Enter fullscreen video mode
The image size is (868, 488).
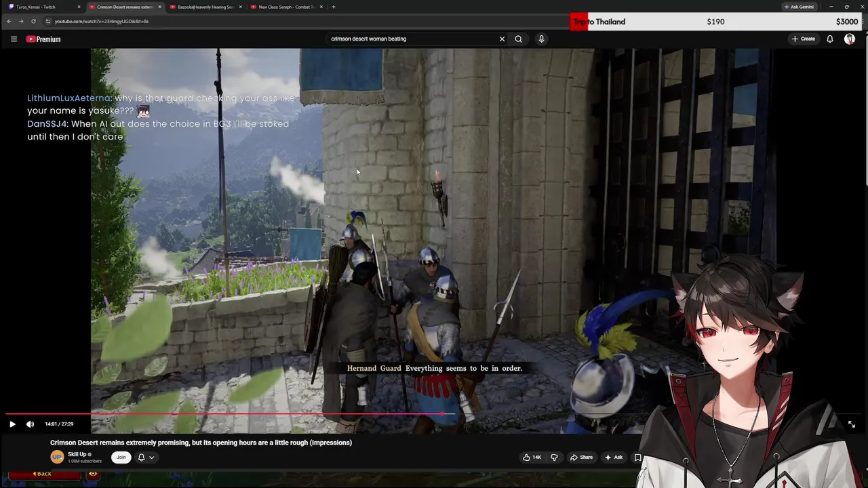pos(852,424)
